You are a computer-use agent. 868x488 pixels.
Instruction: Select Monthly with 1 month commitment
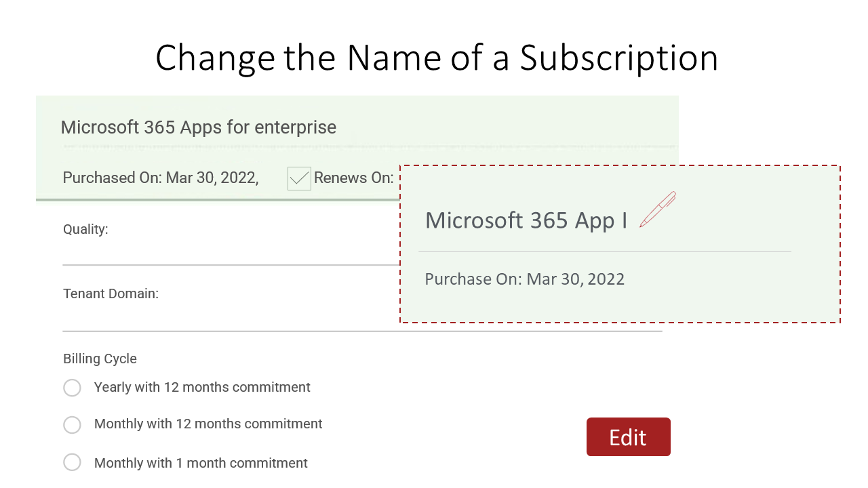coord(72,463)
